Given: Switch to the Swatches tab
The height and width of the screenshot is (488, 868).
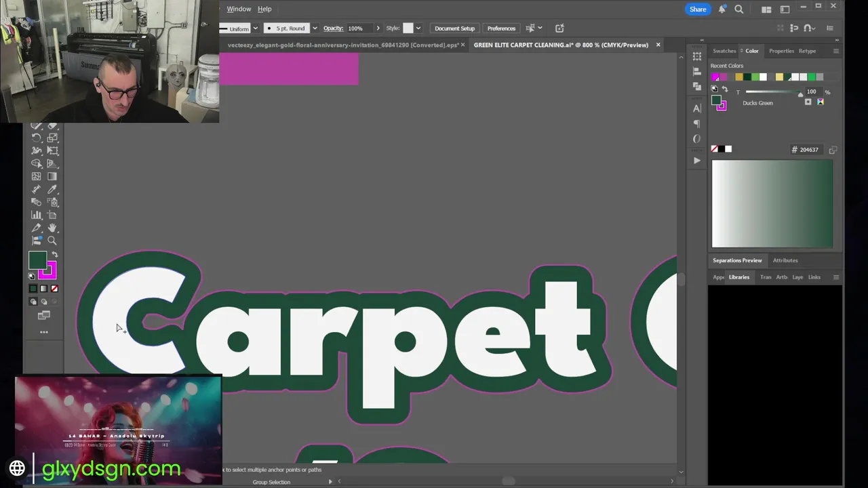Looking at the screenshot, I should click(x=724, y=51).
